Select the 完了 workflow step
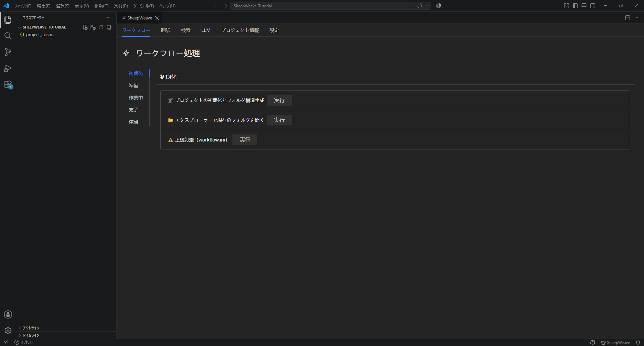This screenshot has width=644, height=346. (x=133, y=110)
